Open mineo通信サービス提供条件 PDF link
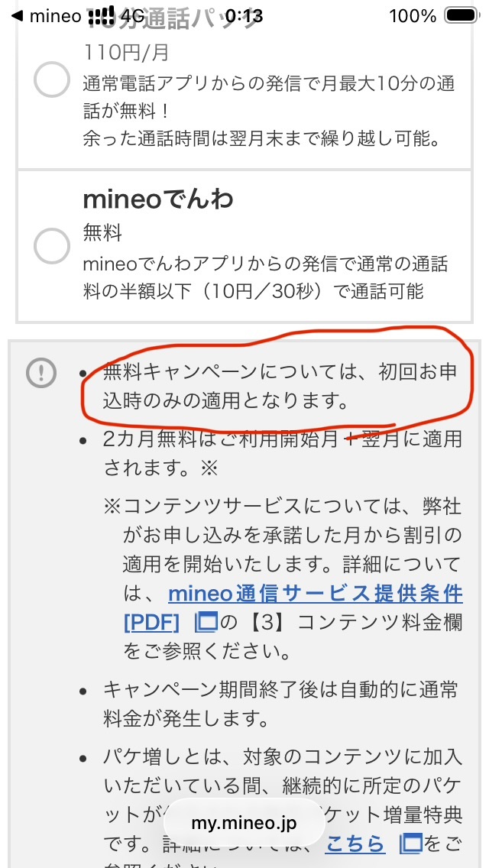Image resolution: width=489 pixels, height=868 pixels. [314, 594]
